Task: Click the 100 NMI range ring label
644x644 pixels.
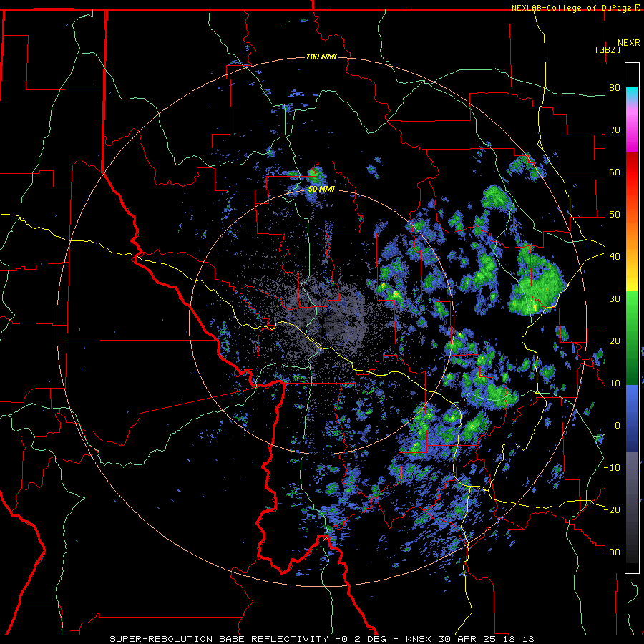Action: [x=321, y=57]
